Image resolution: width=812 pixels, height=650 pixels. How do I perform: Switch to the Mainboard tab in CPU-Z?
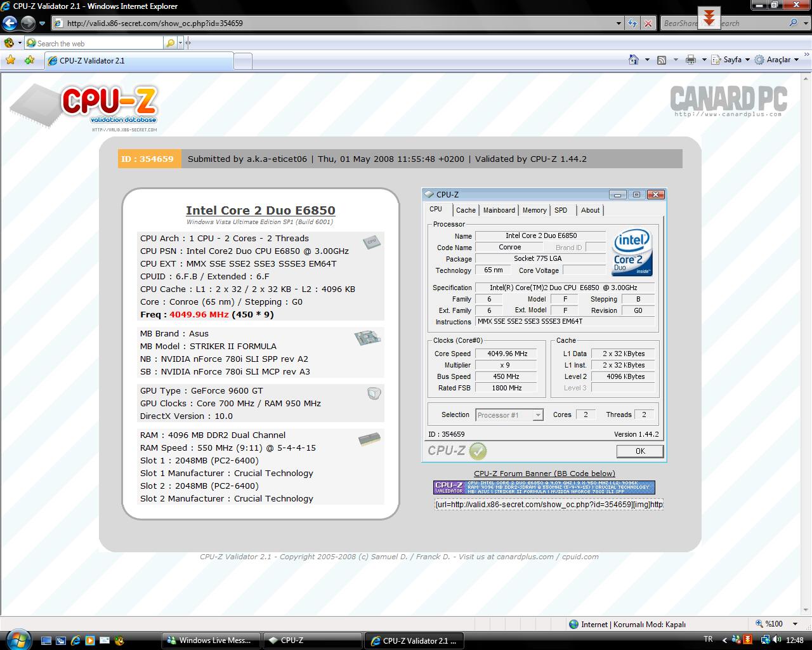tap(499, 210)
